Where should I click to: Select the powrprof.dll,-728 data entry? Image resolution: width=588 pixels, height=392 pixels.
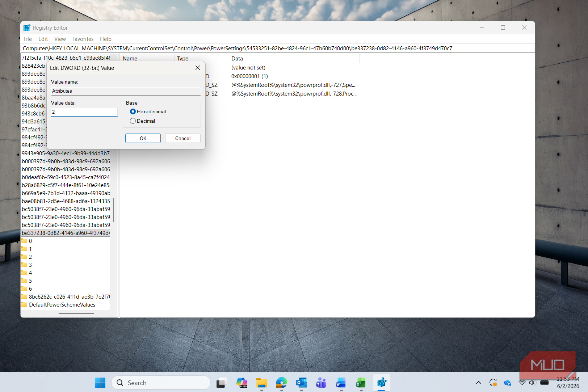click(294, 94)
